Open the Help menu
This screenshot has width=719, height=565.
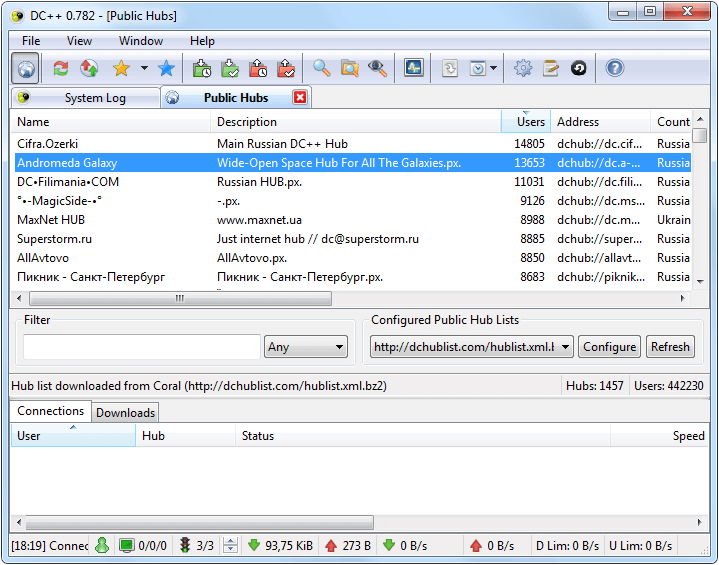202,41
